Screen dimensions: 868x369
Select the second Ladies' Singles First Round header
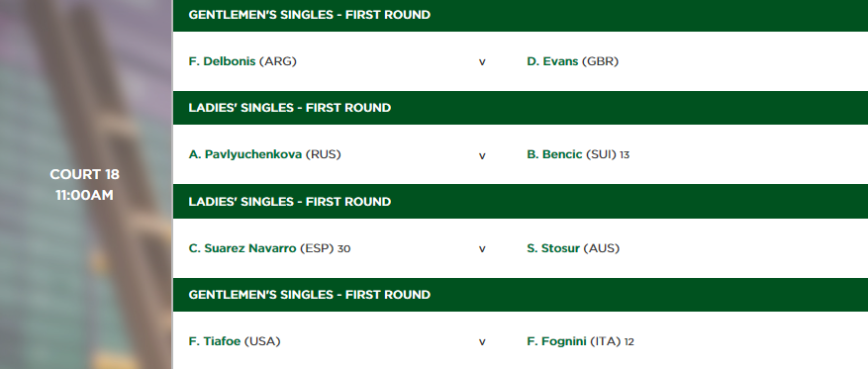click(521, 202)
